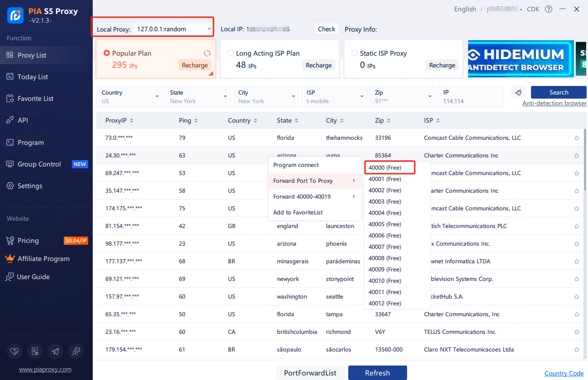Open the Local Proxy dropdown
Image resolution: width=588 pixels, height=380 pixels.
pyautogui.click(x=173, y=29)
